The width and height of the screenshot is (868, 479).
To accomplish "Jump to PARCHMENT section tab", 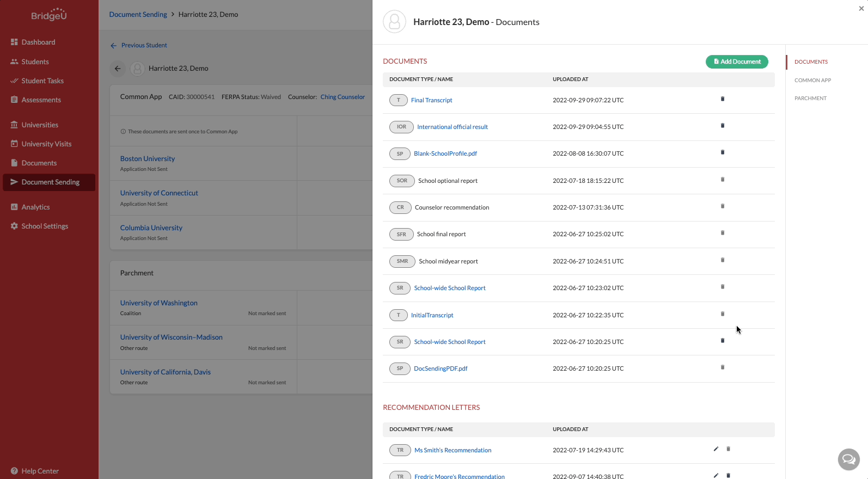I will click(810, 99).
